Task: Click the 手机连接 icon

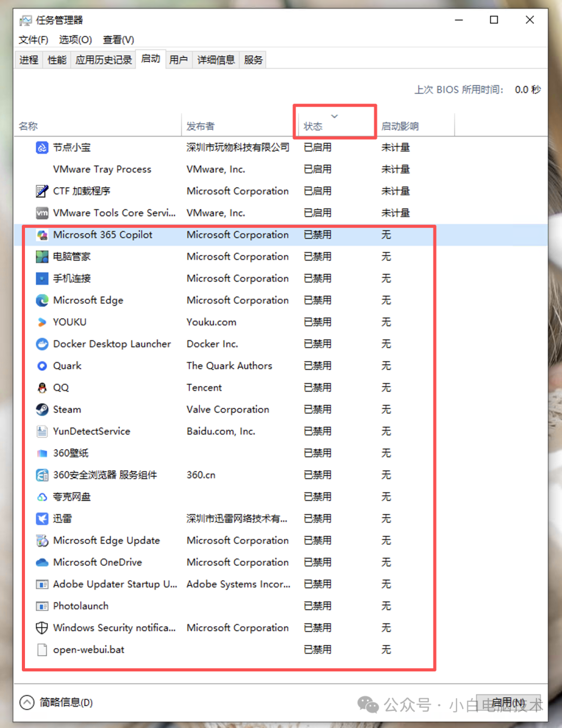Action: click(x=42, y=279)
